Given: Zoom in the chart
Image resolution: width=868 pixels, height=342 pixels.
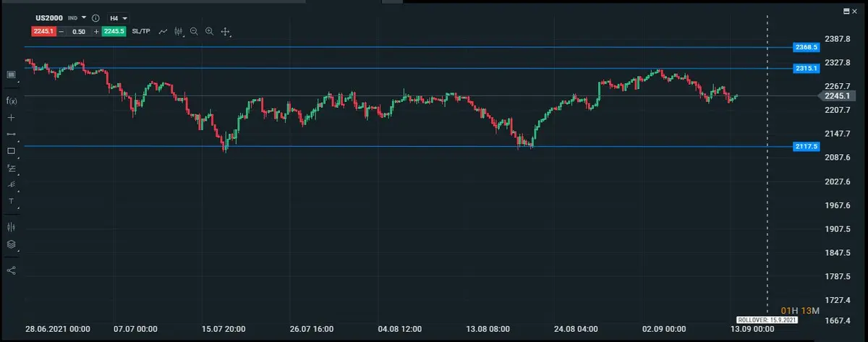Looking at the screenshot, I should click(209, 32).
